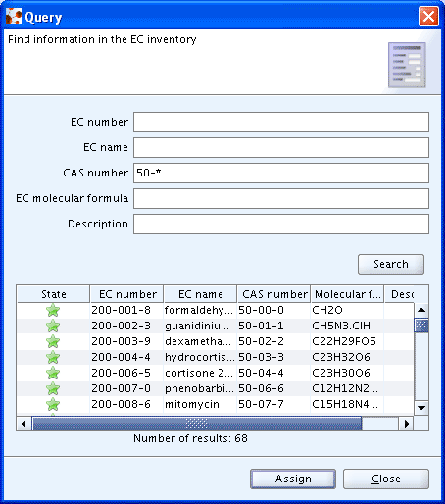Click the query form icon in header
The width and height of the screenshot is (445, 504).
407,65
